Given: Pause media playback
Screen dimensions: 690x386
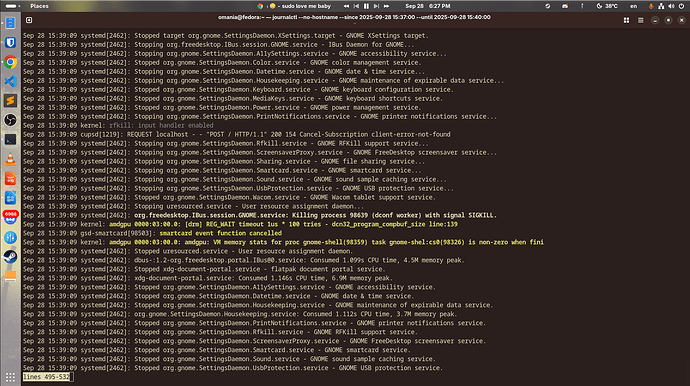Looking at the screenshot, I should coord(366,6).
